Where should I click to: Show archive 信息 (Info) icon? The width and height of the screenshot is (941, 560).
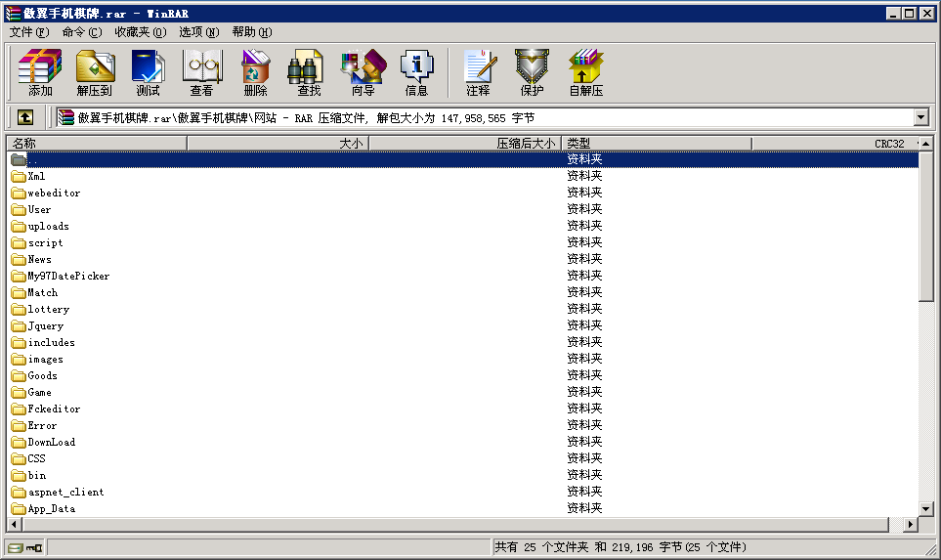(416, 72)
